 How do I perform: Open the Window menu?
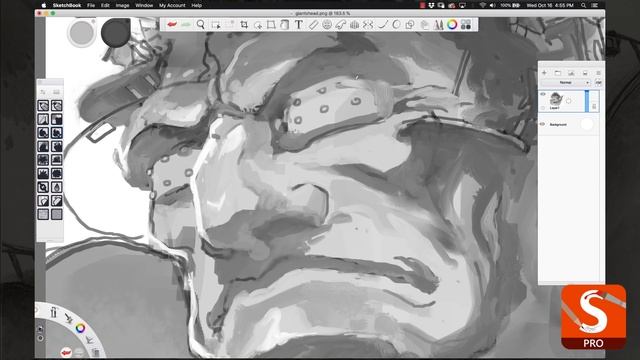pyautogui.click(x=144, y=5)
